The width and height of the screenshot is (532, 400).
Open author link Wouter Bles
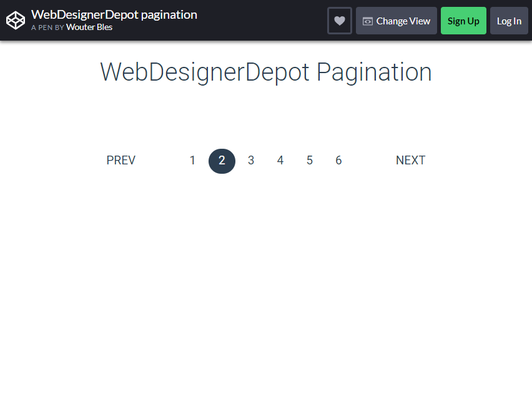89,27
